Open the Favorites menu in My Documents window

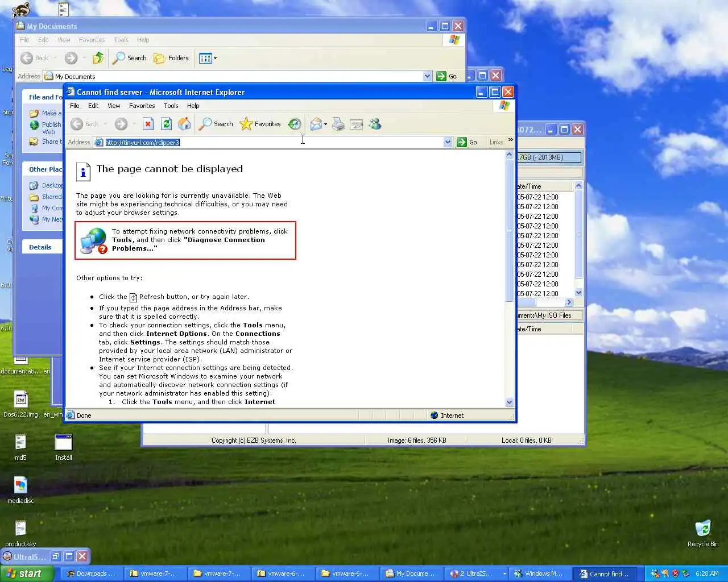[92, 40]
